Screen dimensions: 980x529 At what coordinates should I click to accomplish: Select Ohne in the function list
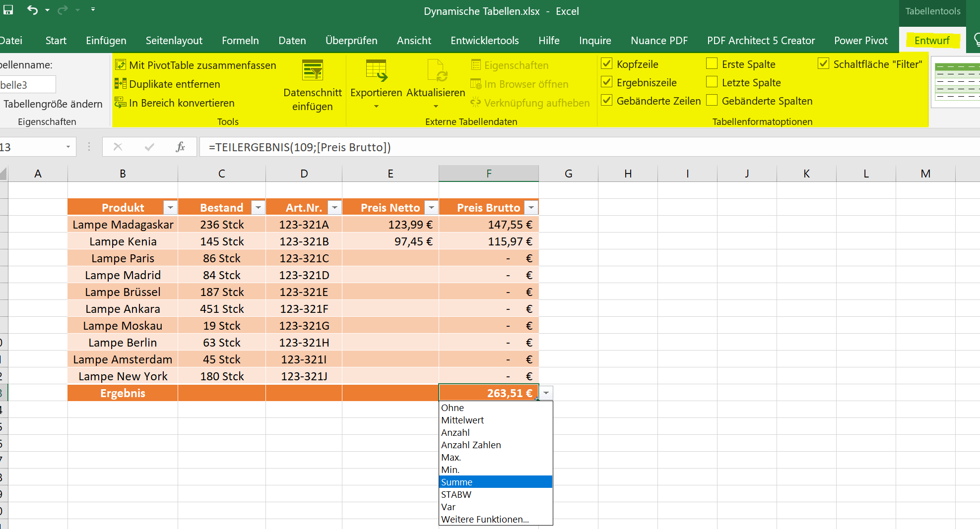click(x=496, y=408)
